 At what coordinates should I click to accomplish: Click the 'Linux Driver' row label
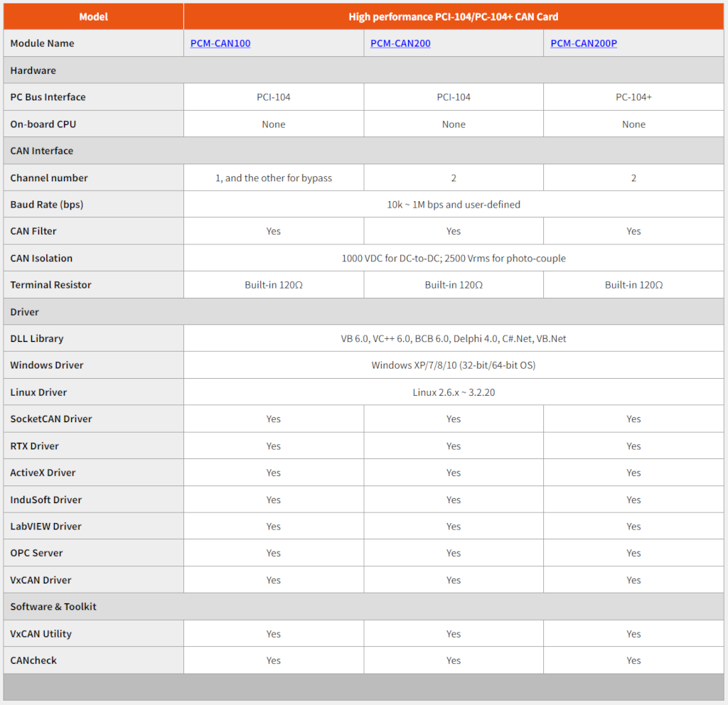[x=38, y=392]
